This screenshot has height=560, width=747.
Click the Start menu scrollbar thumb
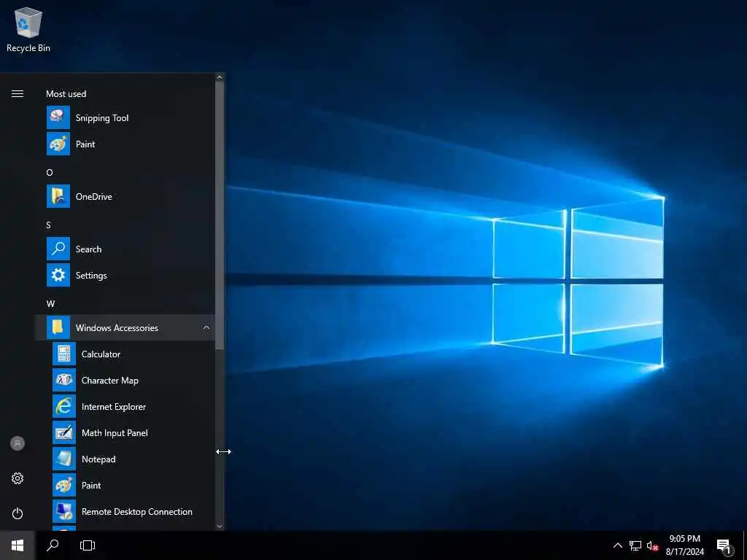220,216
